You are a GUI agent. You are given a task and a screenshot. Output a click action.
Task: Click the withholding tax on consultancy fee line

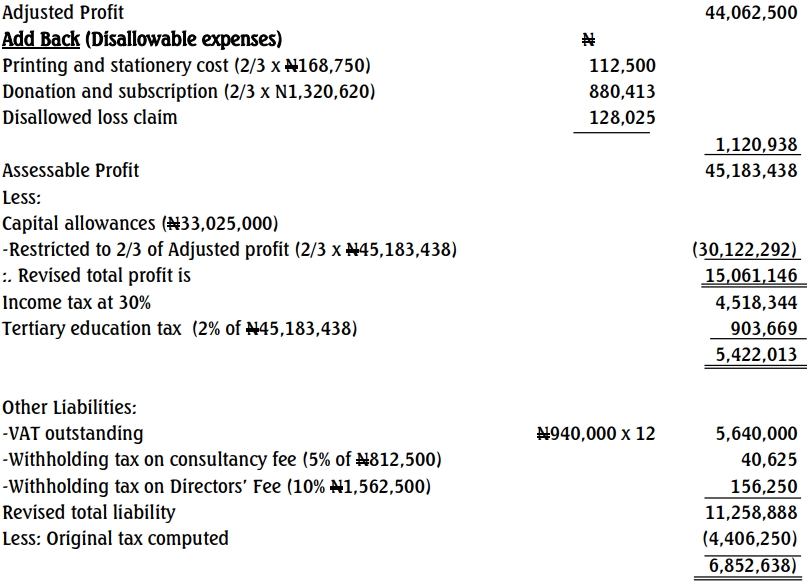(x=222, y=460)
